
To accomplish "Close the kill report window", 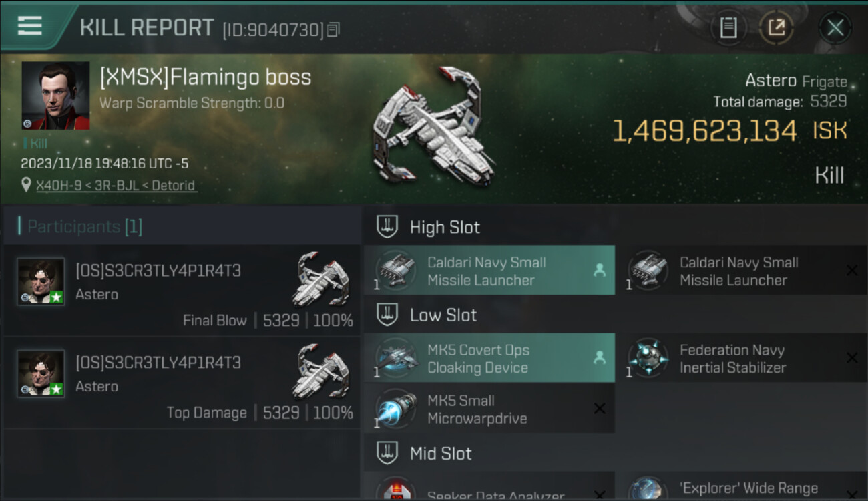I will [x=835, y=28].
